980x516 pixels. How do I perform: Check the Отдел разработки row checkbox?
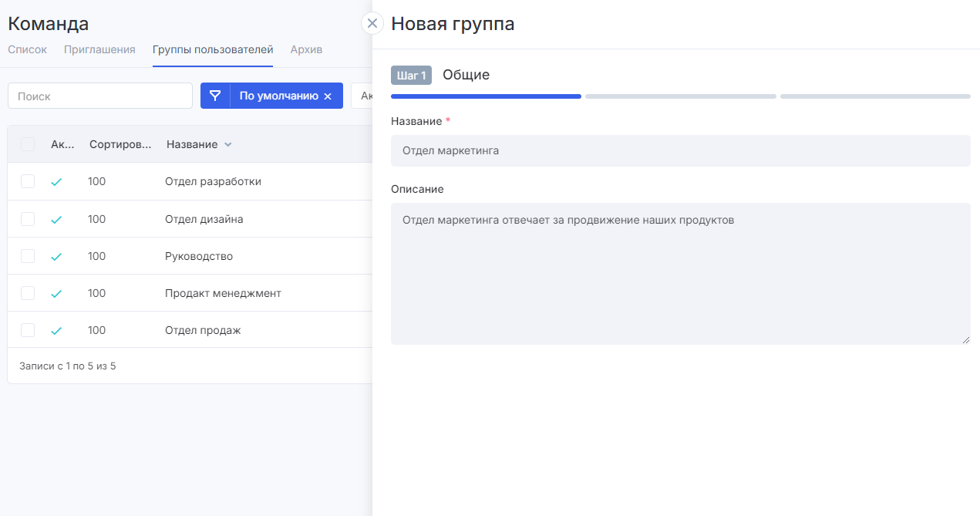point(28,181)
